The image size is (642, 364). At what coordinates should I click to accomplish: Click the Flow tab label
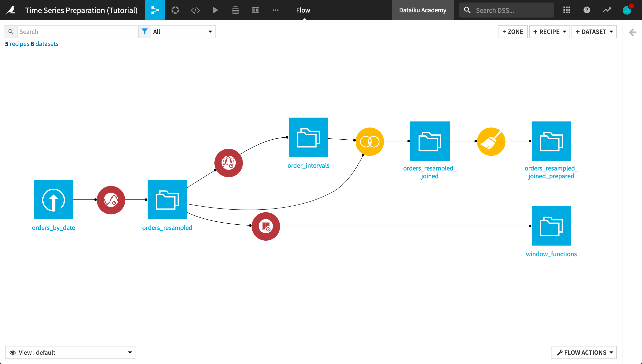[303, 10]
